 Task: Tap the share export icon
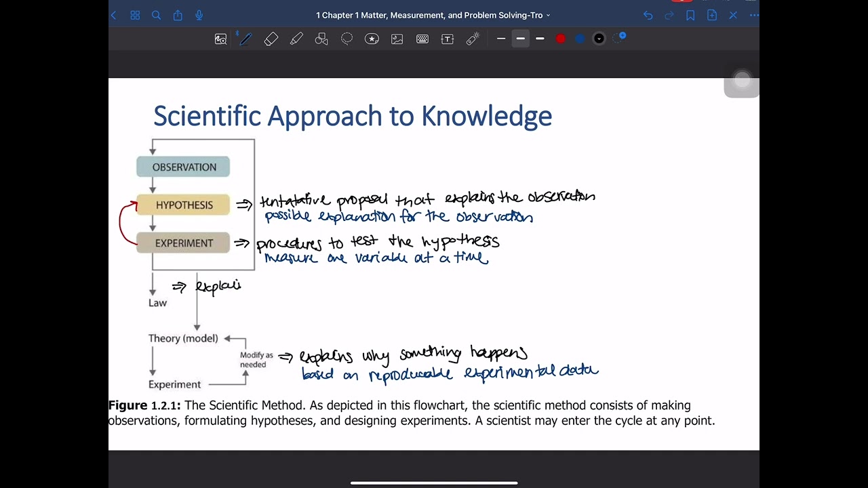178,15
